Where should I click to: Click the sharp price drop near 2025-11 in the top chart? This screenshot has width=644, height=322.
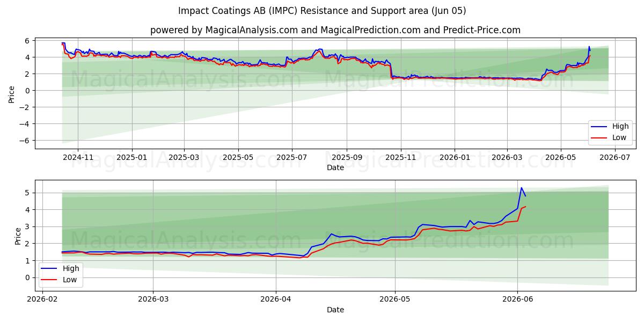[x=391, y=70]
